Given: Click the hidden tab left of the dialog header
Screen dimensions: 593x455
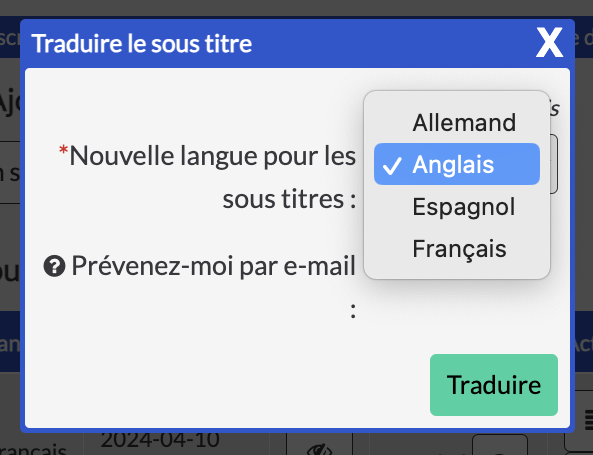Looking at the screenshot, I should pos(10,37).
